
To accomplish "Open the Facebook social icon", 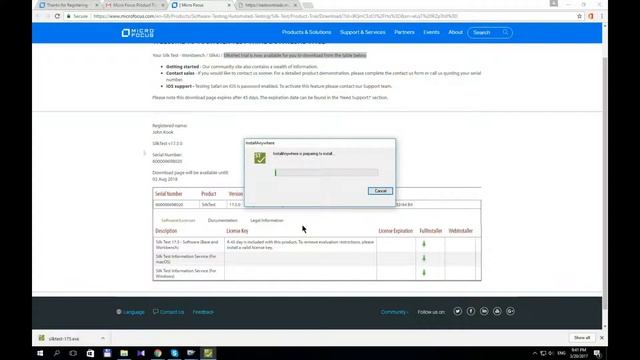I will 471,311.
